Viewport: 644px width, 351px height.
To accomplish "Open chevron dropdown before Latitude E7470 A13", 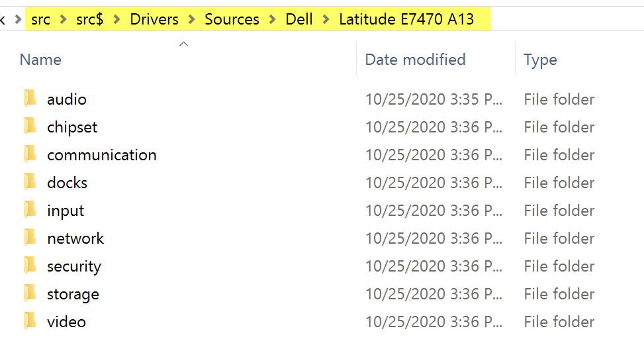I will click(326, 20).
